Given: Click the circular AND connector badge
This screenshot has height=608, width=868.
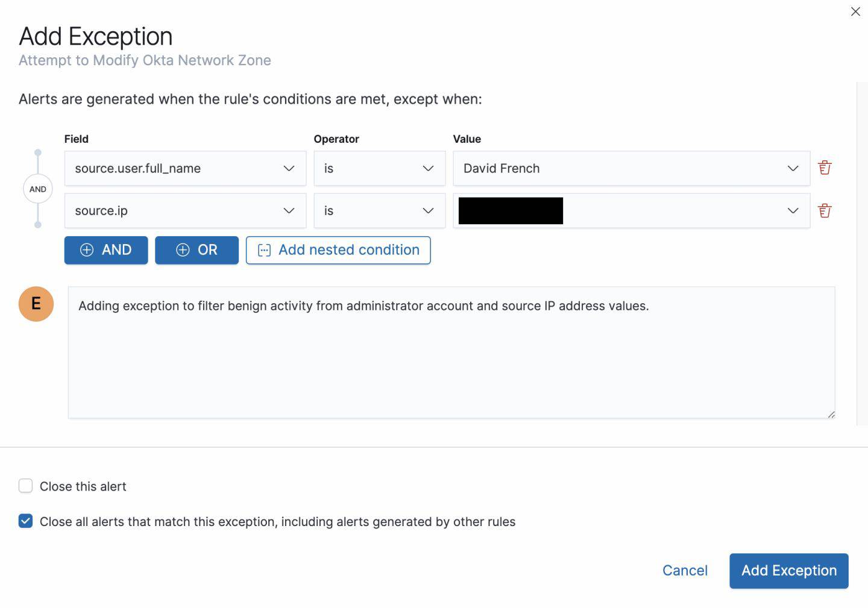Looking at the screenshot, I should [37, 188].
